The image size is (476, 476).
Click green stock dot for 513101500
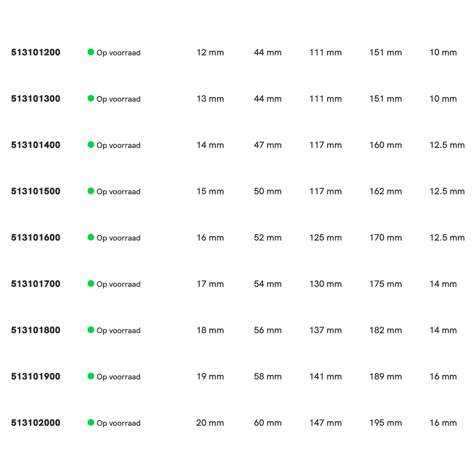pos(91,191)
